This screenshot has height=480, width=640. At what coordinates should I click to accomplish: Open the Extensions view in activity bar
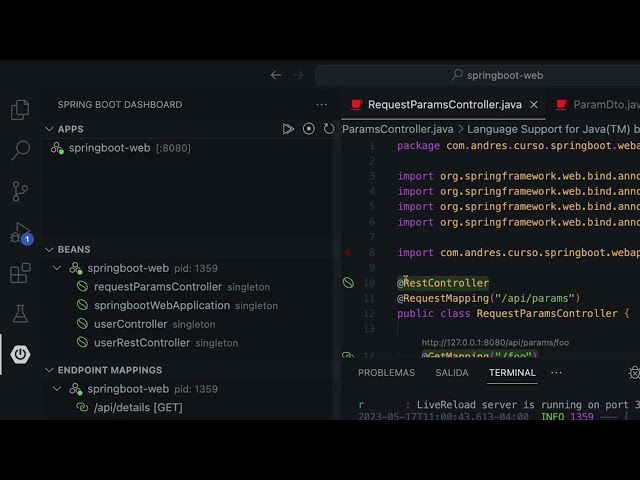(x=20, y=273)
